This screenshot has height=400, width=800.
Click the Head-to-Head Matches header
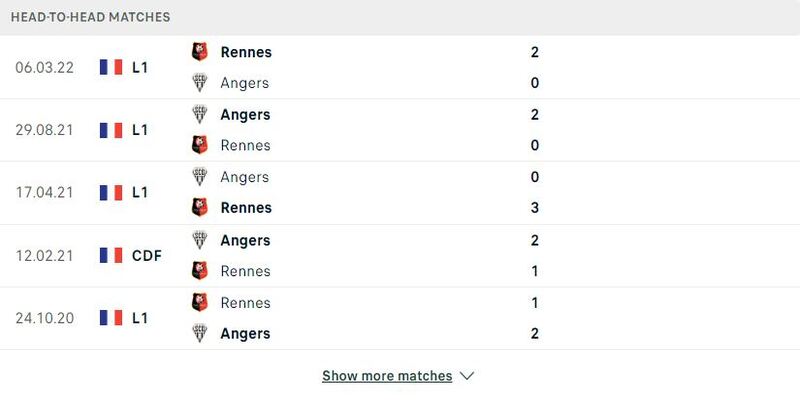(x=91, y=17)
